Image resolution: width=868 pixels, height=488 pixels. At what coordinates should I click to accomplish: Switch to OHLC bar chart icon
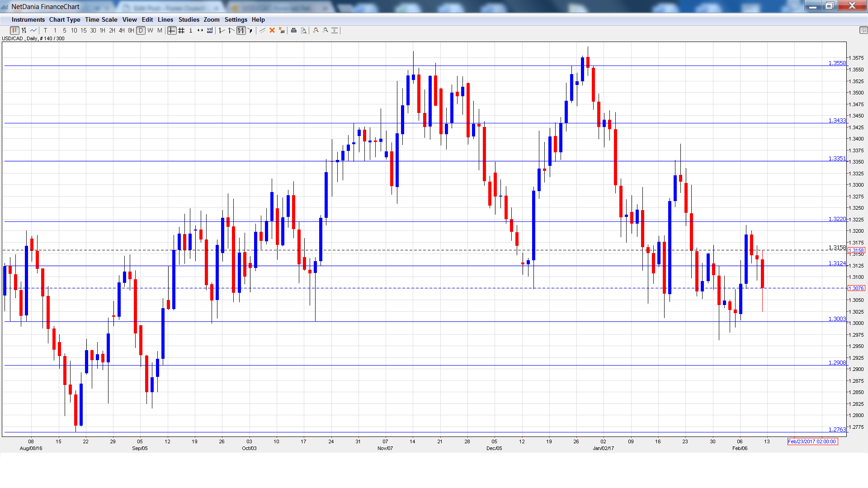[x=24, y=31]
